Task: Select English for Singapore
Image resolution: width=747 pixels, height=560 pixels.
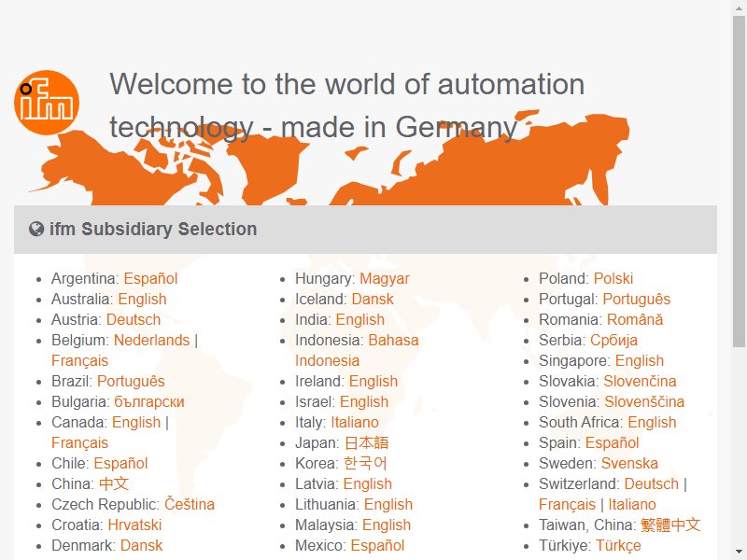Action: [640, 360]
